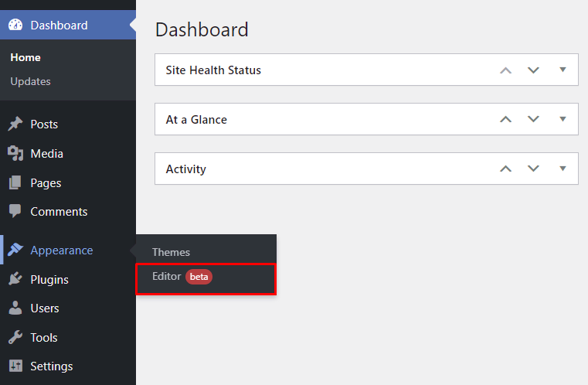Viewport: 588px width, 385px height.
Task: Move Activity widget up
Action: (x=506, y=169)
